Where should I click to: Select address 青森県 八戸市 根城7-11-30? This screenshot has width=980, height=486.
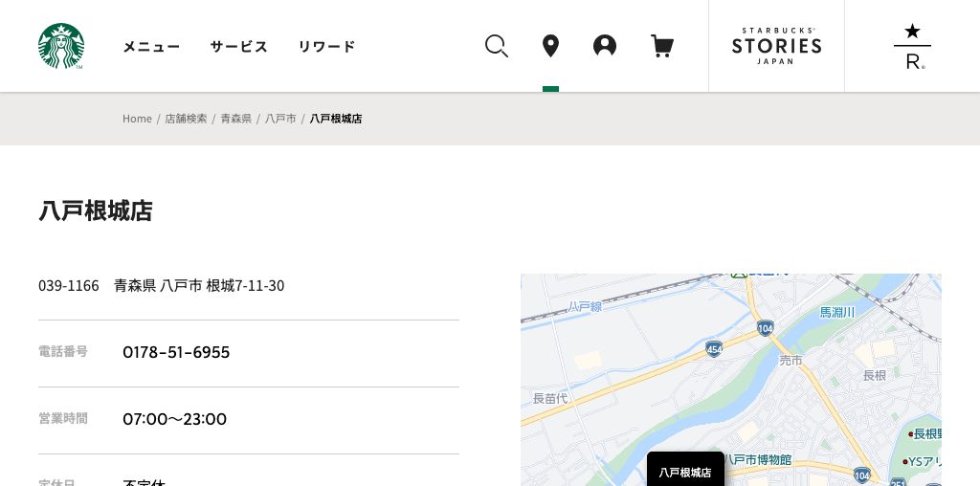point(199,286)
